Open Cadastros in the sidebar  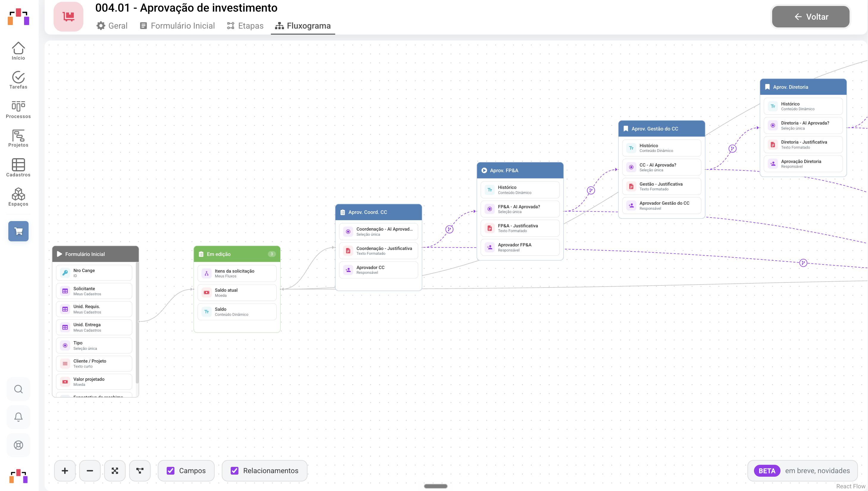pos(18,168)
